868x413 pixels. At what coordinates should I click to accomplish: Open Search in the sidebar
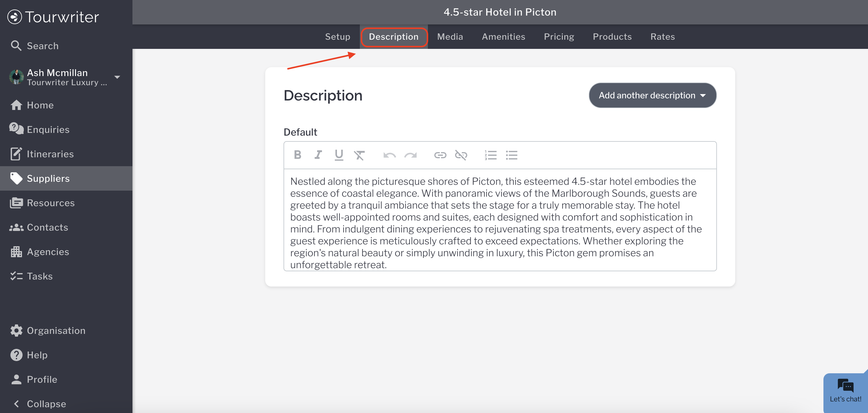pos(42,46)
